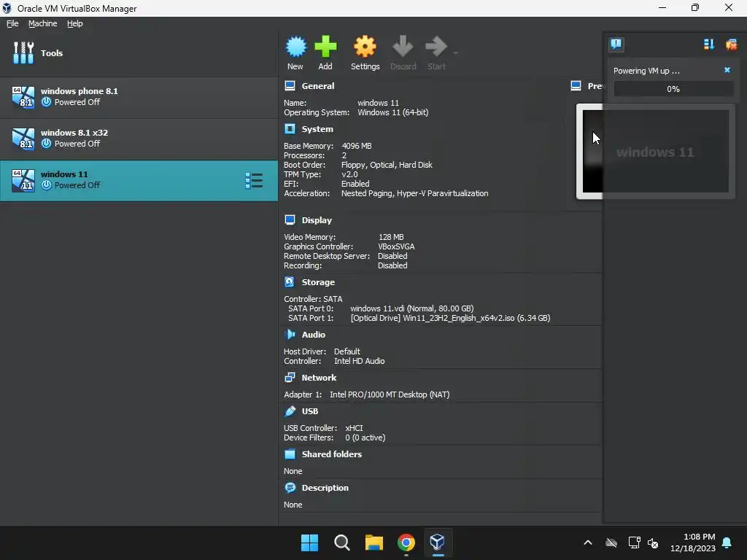Click the muted volume tray icon
This screenshot has width=747, height=560.
click(x=653, y=542)
